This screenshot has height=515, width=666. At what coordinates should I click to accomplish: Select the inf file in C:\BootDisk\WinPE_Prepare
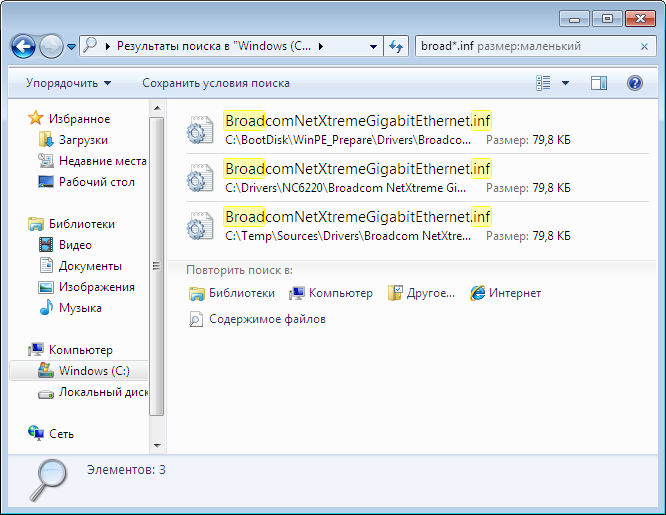417,130
